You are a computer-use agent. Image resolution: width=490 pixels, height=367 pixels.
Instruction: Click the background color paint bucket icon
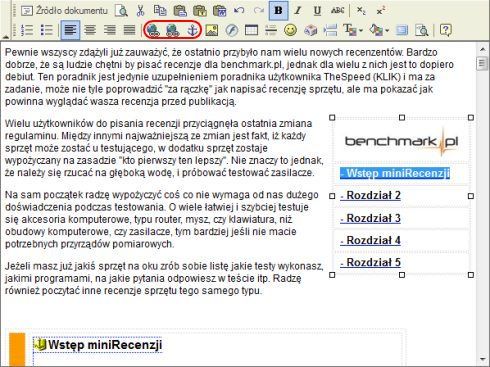tap(376, 30)
